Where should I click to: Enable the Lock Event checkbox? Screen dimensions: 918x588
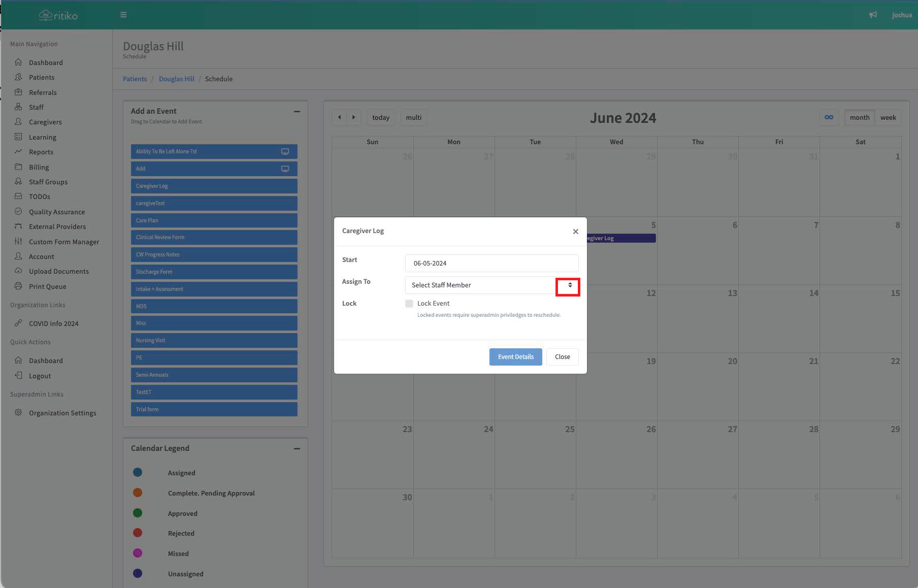coord(409,304)
